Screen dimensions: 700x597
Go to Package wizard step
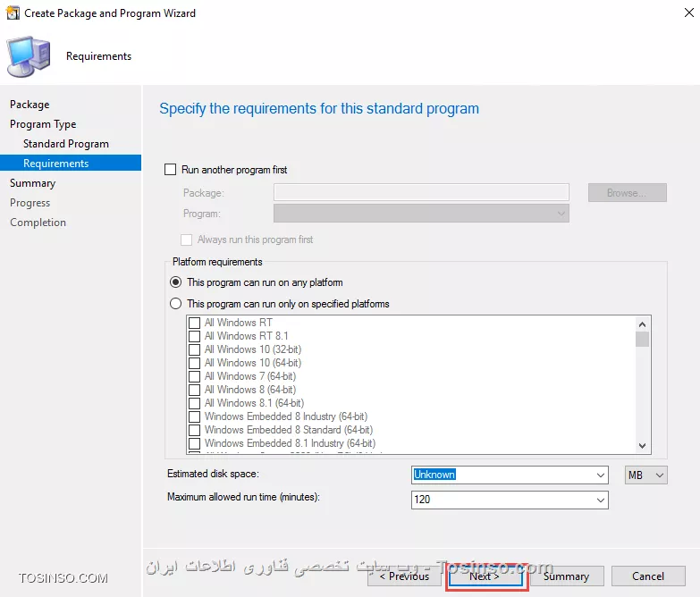[x=30, y=105]
